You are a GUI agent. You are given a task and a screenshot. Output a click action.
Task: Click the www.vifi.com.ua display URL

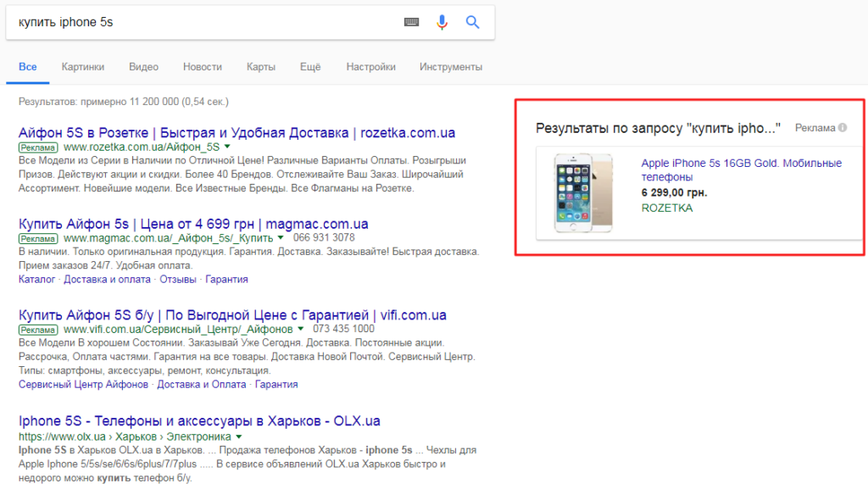pyautogui.click(x=178, y=329)
